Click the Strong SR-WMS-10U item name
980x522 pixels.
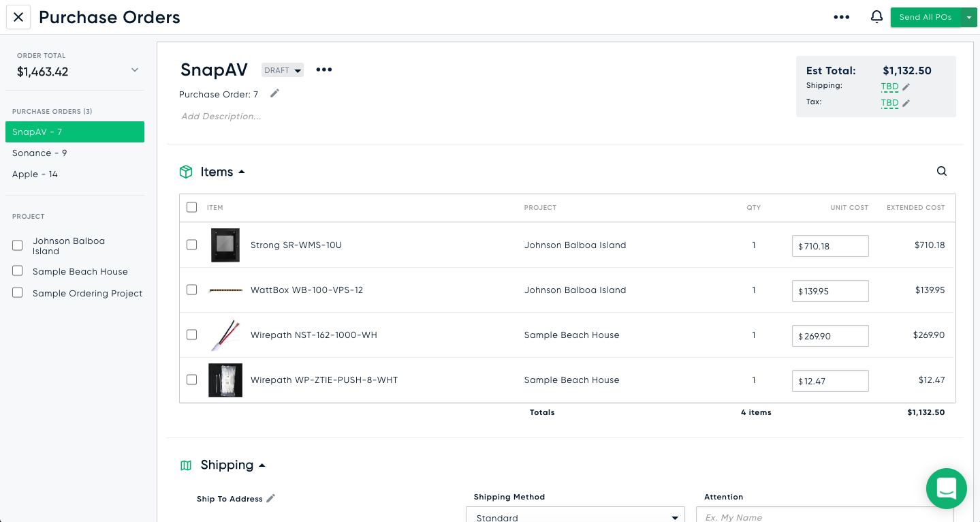[x=296, y=245]
